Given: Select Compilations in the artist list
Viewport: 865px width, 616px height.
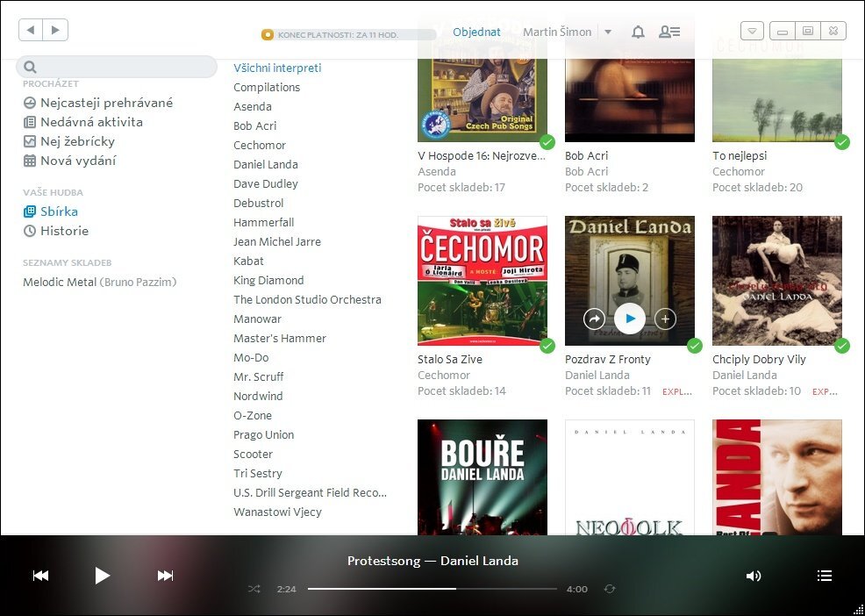Looking at the screenshot, I should tap(267, 87).
